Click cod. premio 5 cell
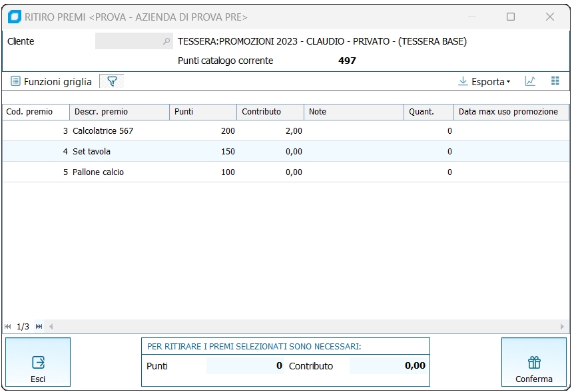 [x=36, y=172]
